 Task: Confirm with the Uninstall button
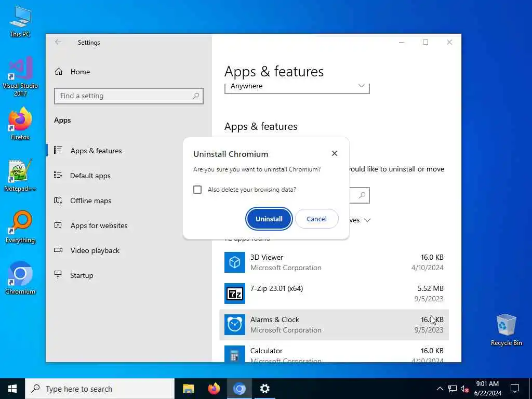point(269,219)
